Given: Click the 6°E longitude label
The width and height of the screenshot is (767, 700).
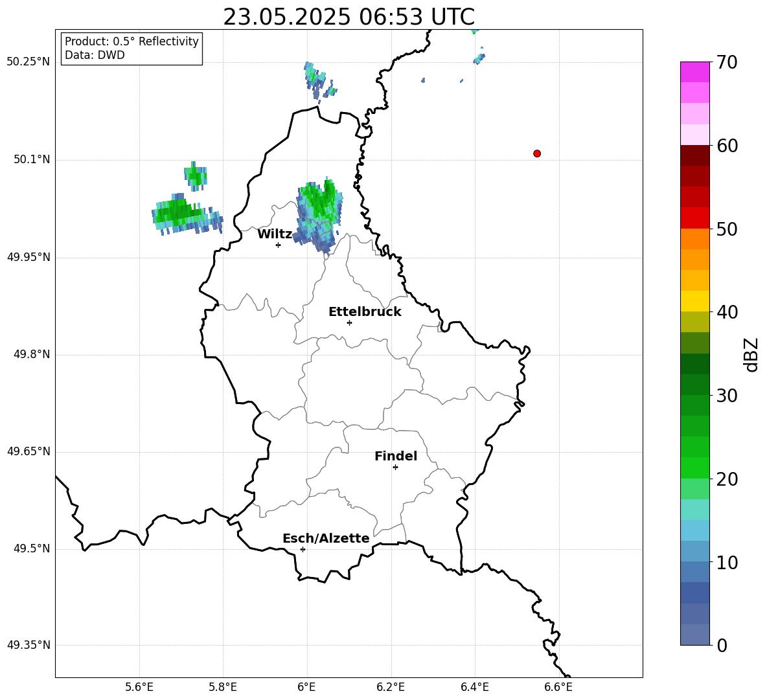Looking at the screenshot, I should point(306,687).
